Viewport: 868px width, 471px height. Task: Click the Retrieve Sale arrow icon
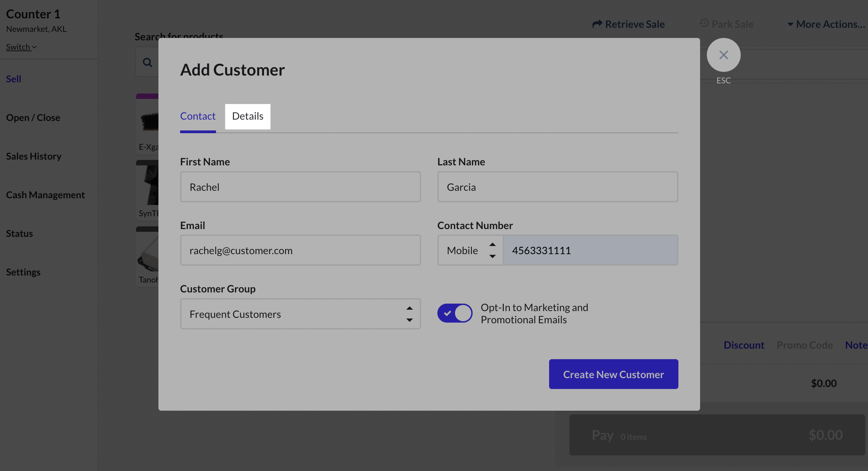(x=597, y=24)
